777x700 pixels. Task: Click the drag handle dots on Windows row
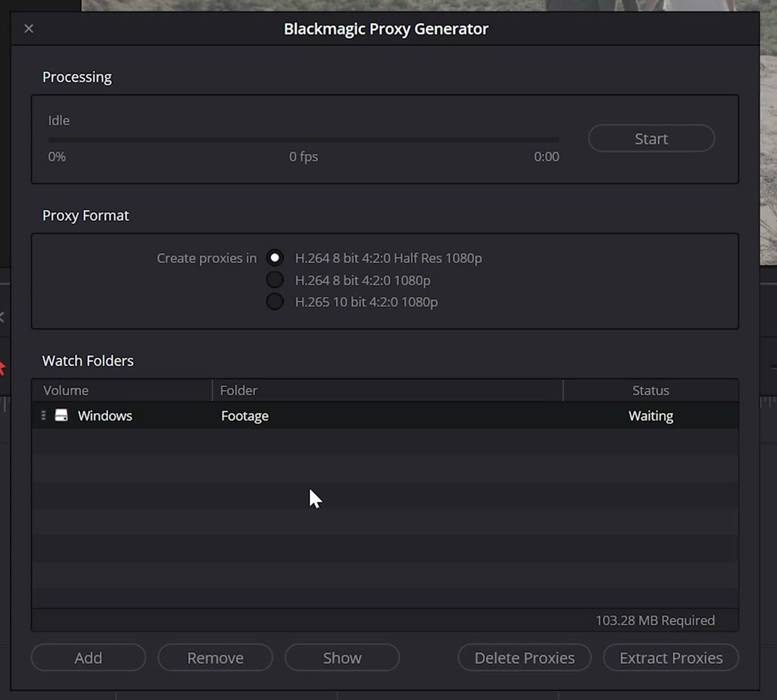pos(43,415)
